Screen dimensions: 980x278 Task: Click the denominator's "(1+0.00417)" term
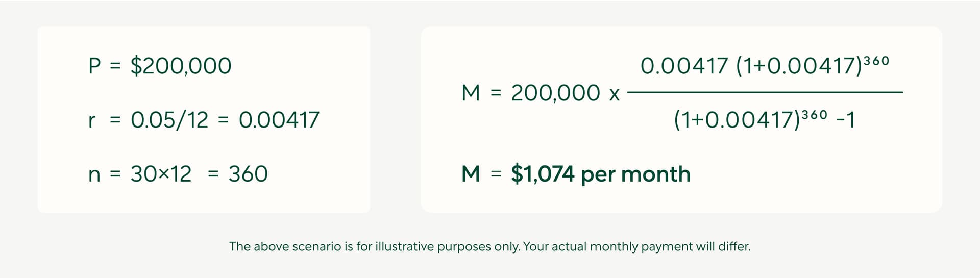[737, 120]
